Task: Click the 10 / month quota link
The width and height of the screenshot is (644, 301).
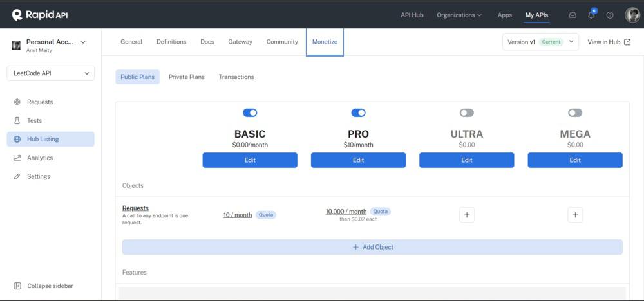Action: click(x=238, y=215)
